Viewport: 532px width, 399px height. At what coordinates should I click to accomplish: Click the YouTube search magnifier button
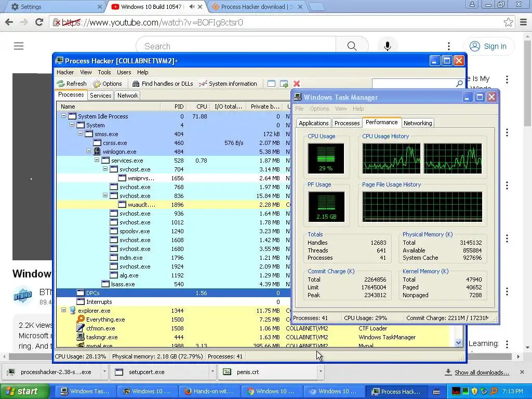[352, 46]
